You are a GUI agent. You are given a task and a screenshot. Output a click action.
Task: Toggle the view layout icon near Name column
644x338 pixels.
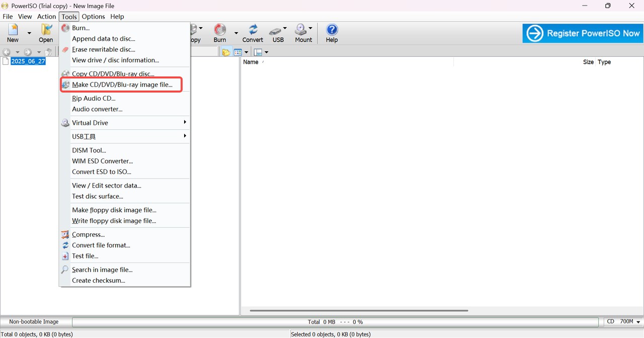tap(258, 52)
